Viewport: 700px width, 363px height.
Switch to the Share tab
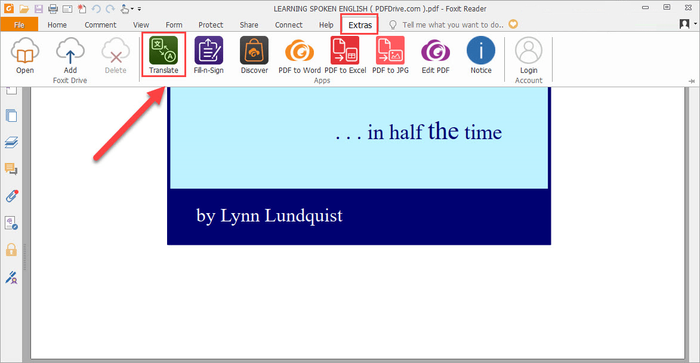(x=249, y=25)
